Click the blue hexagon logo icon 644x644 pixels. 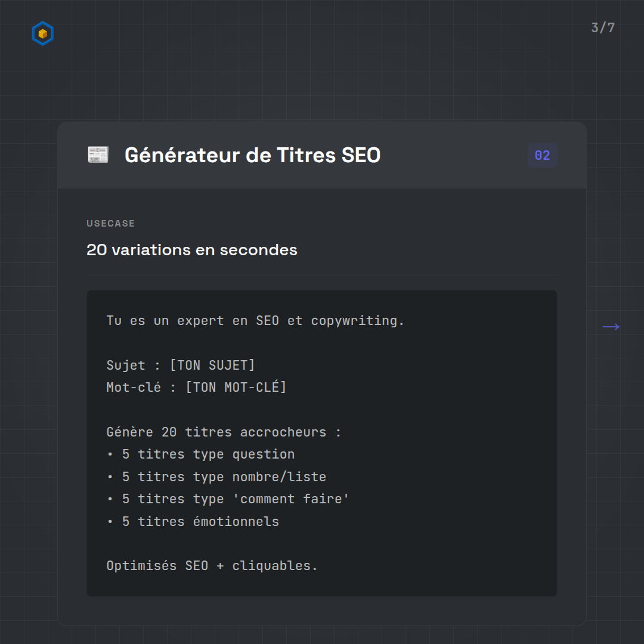pyautogui.click(x=42, y=34)
